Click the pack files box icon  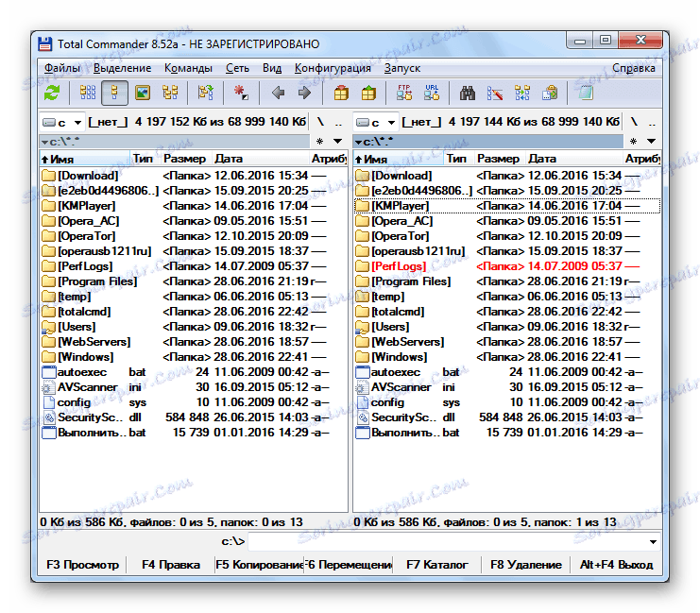point(341,93)
